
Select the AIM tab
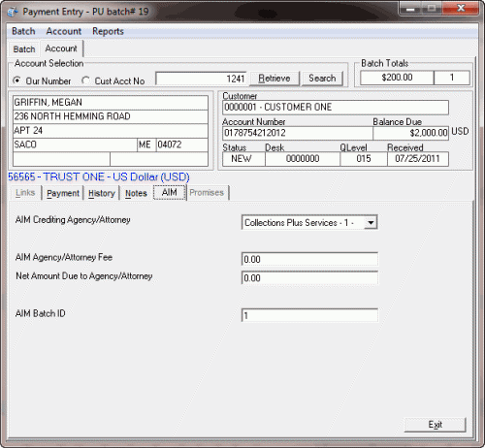(x=170, y=192)
